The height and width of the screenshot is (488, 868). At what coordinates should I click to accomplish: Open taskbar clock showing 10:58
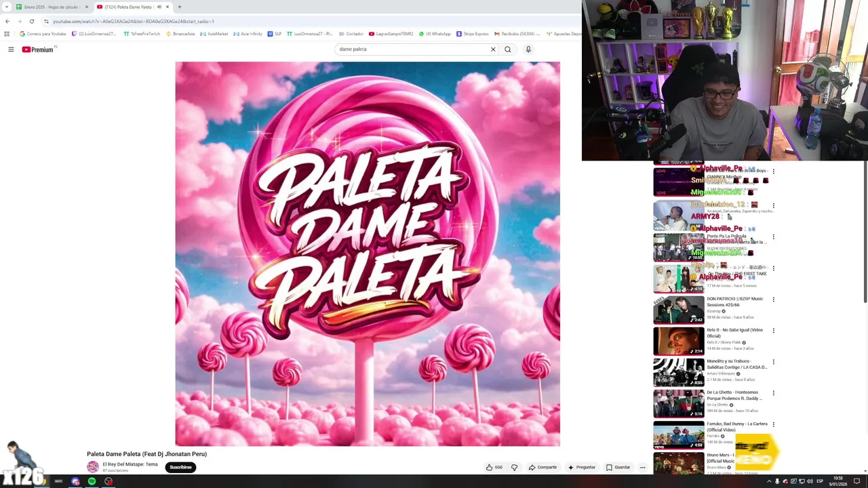click(838, 481)
